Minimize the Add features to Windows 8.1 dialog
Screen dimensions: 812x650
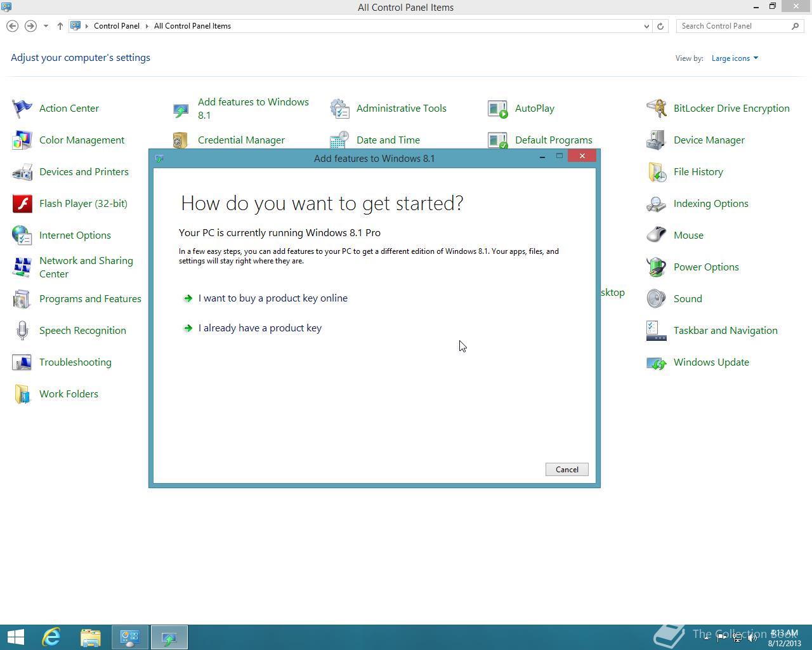tap(542, 156)
